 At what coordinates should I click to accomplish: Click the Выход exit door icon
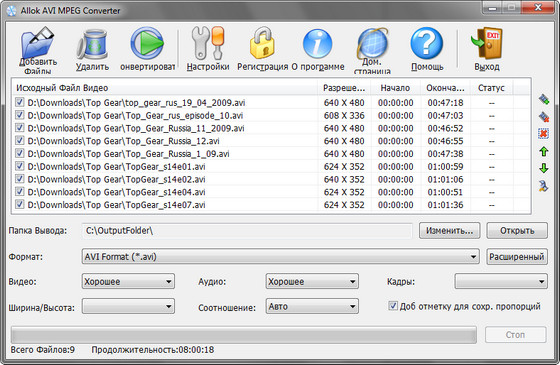[486, 44]
